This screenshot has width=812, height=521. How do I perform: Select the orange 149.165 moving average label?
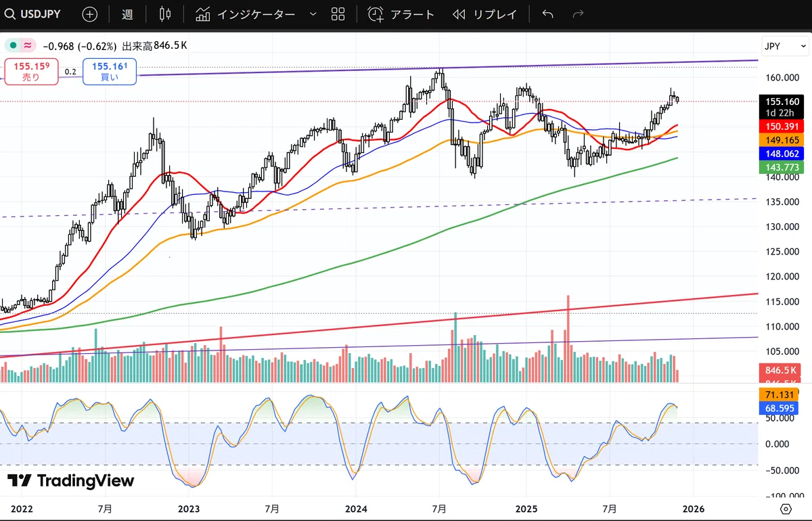[782, 139]
